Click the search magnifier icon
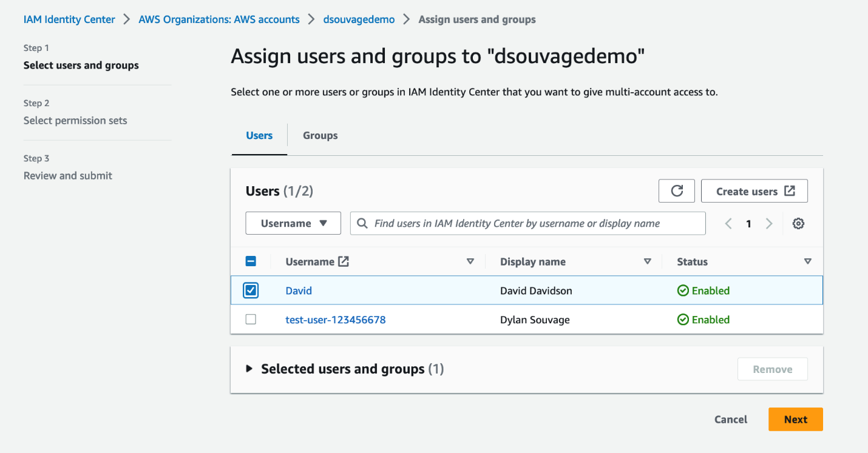Screen dimensions: 868x453 [x=362, y=223]
